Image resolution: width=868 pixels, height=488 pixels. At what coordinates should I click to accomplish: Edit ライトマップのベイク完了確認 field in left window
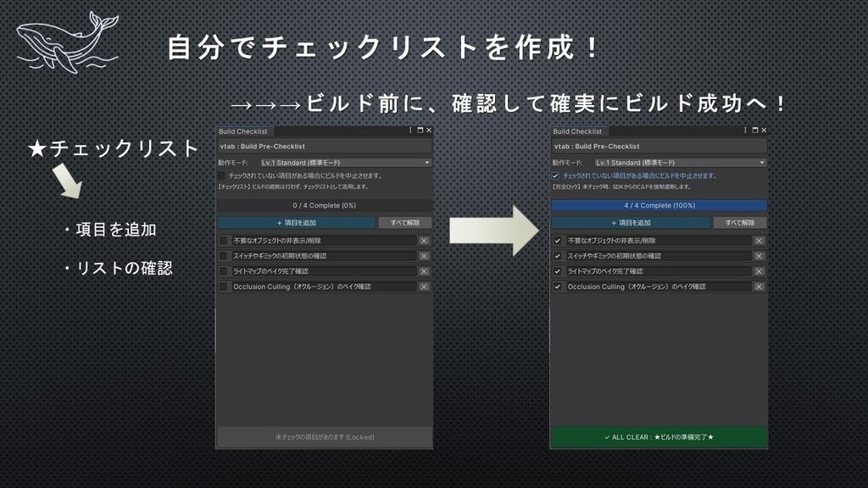point(324,271)
